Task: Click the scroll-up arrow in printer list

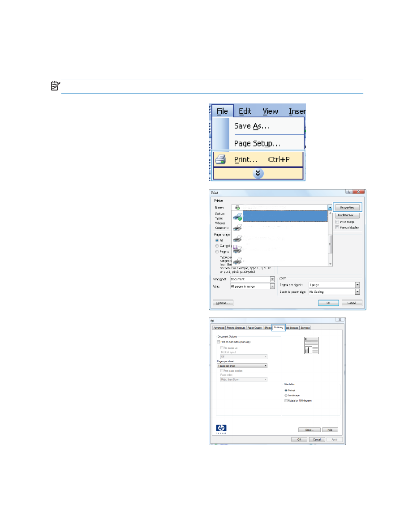Action: (x=330, y=213)
